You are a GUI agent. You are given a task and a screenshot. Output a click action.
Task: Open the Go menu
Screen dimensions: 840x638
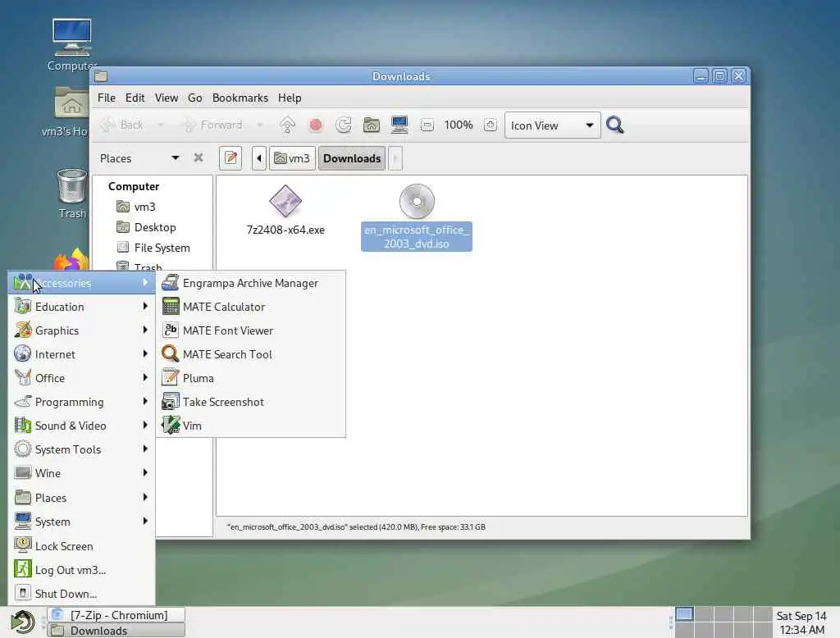[195, 98]
